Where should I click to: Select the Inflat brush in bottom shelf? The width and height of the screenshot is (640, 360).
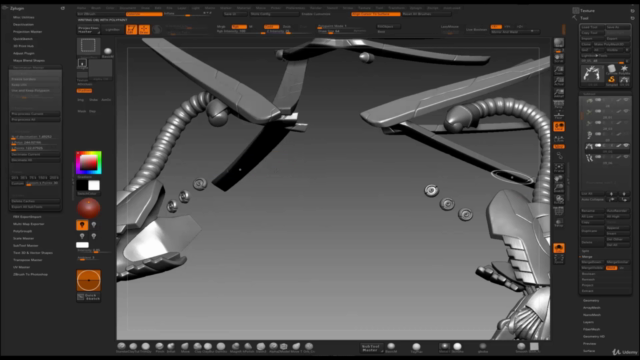click(171, 347)
